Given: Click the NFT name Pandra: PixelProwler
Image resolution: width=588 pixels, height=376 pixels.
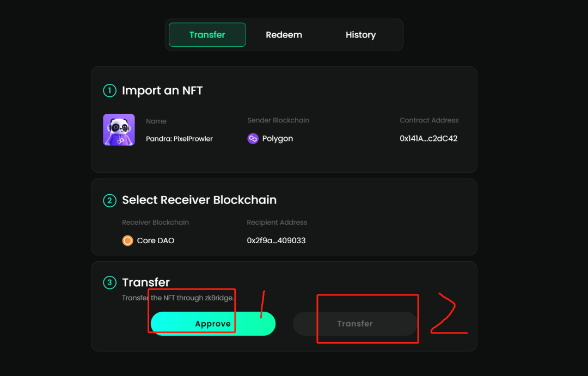Looking at the screenshot, I should click(179, 139).
